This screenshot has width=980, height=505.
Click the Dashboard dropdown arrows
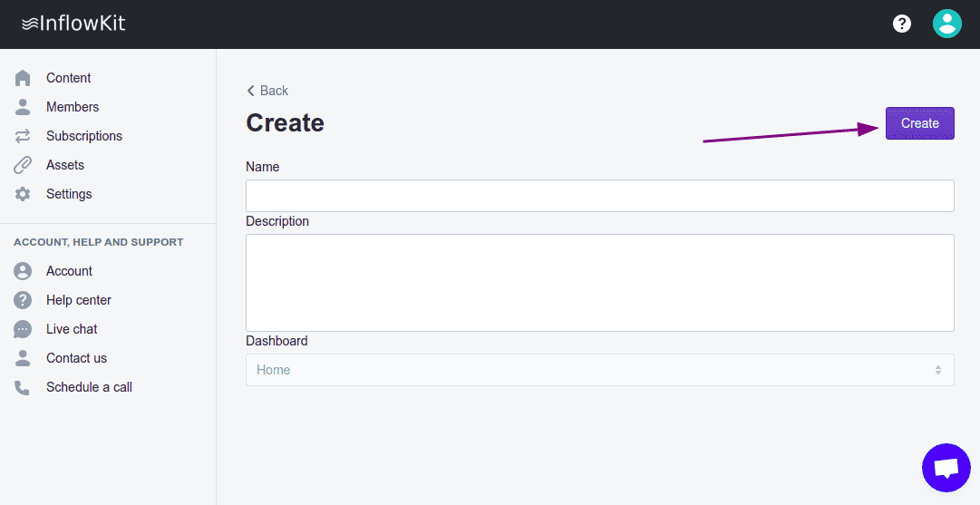click(937, 370)
